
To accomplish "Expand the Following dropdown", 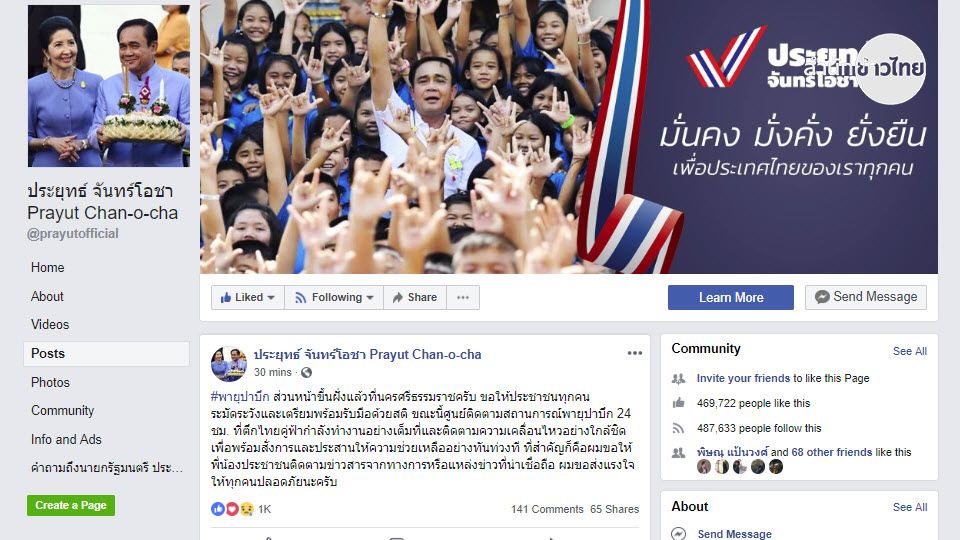I will click(334, 298).
